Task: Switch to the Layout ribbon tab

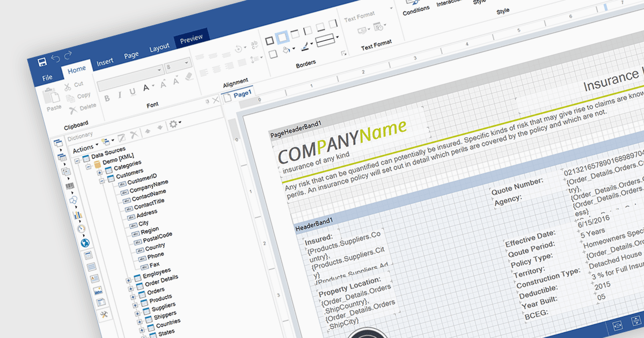Action: (x=159, y=48)
